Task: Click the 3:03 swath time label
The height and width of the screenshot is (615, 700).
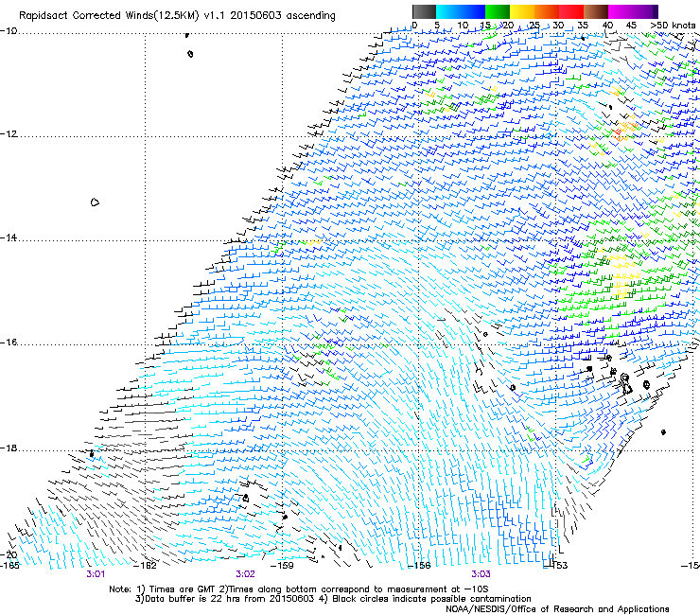Action: pyautogui.click(x=481, y=574)
